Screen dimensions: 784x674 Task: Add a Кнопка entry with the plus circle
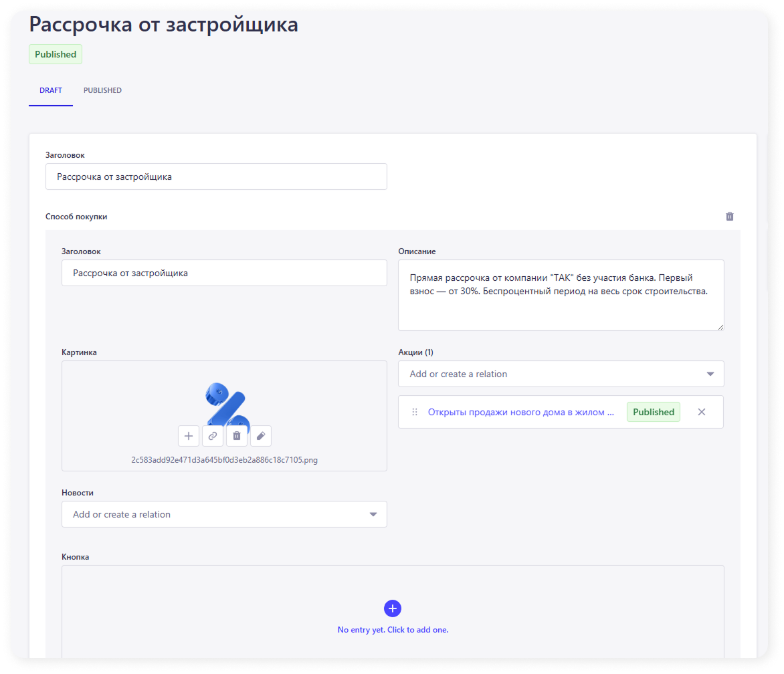point(393,608)
